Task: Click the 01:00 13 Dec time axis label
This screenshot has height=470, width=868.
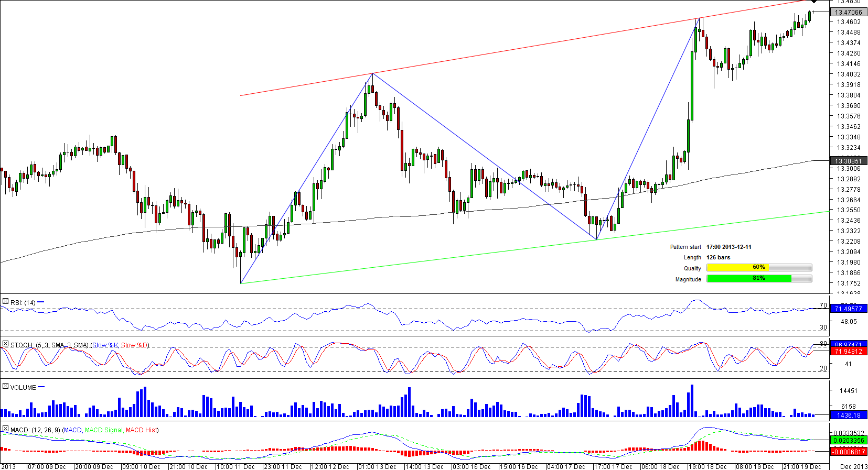Action: tap(378, 466)
